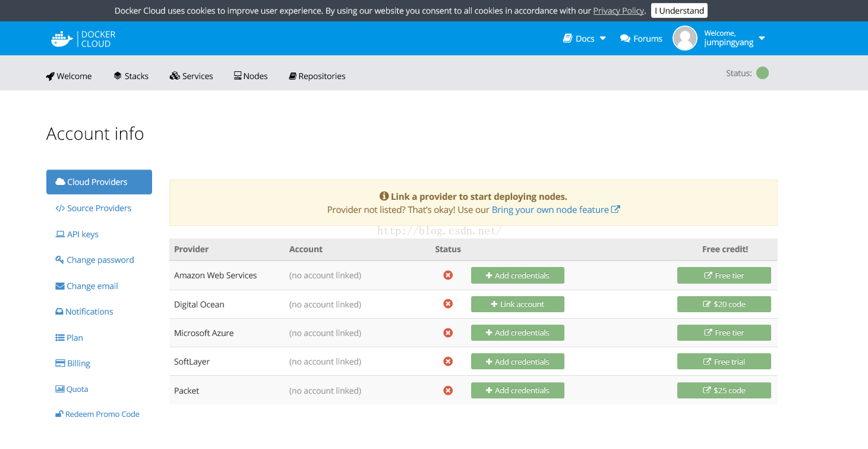The width and height of the screenshot is (868, 449).
Task: Open the Services section
Action: [x=191, y=76]
